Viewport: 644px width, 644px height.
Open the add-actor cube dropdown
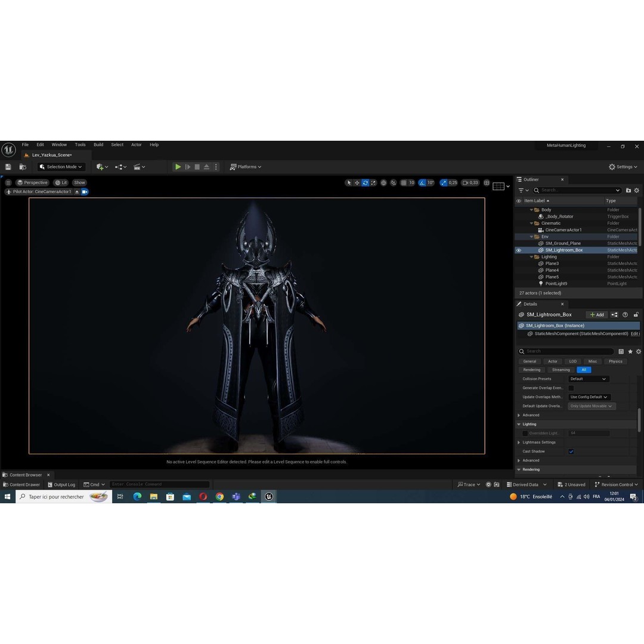tap(102, 167)
